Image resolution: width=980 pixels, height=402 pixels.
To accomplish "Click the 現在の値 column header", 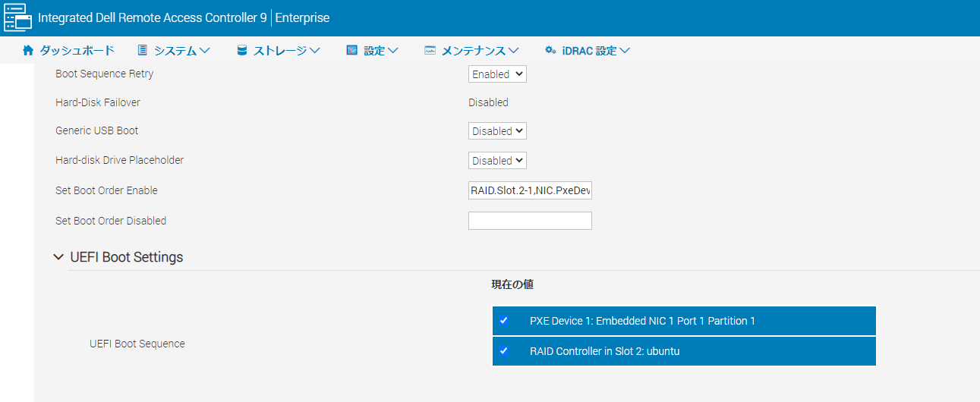I will 512,284.
